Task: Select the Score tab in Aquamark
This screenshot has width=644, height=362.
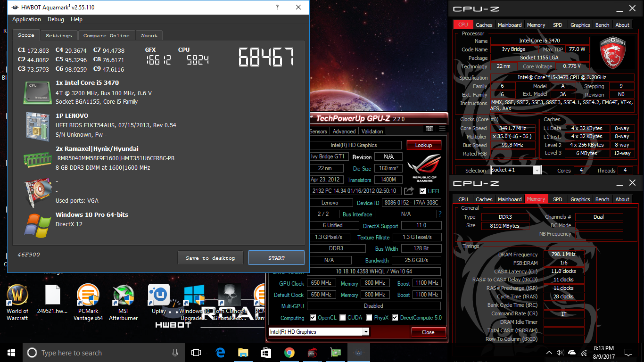Action: pyautogui.click(x=26, y=35)
